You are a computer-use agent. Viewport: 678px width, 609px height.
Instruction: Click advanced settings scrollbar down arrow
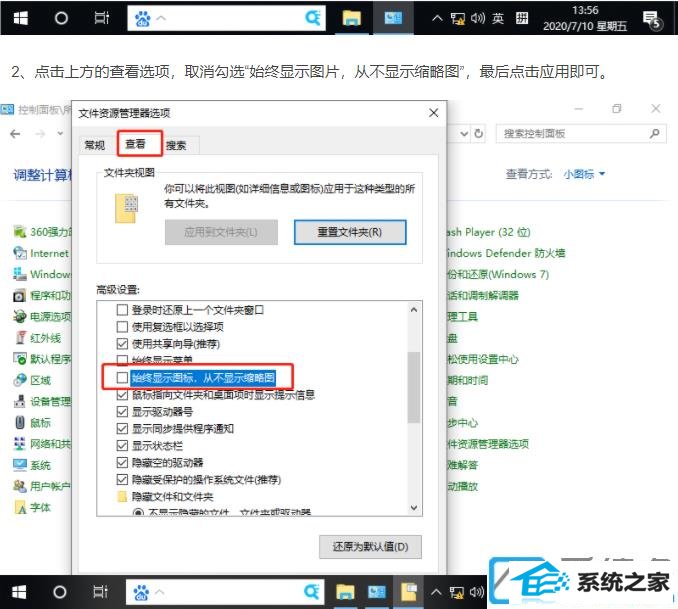point(414,507)
